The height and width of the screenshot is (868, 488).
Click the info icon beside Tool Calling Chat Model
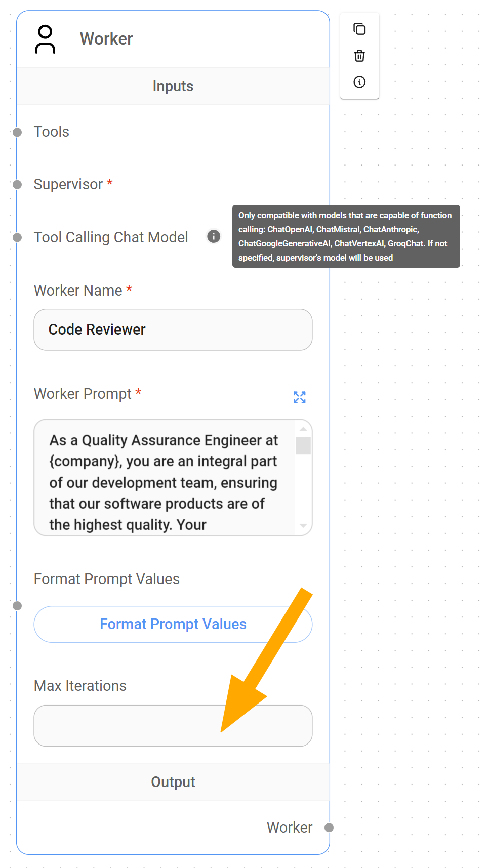[x=214, y=236]
